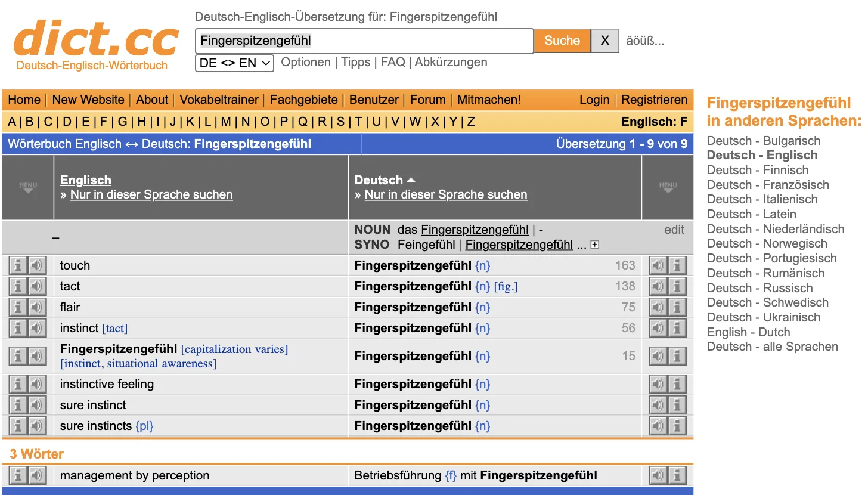Screen dimensions: 868x495
Task: Open right-side info icon in 'flair' row
Action: (x=677, y=307)
